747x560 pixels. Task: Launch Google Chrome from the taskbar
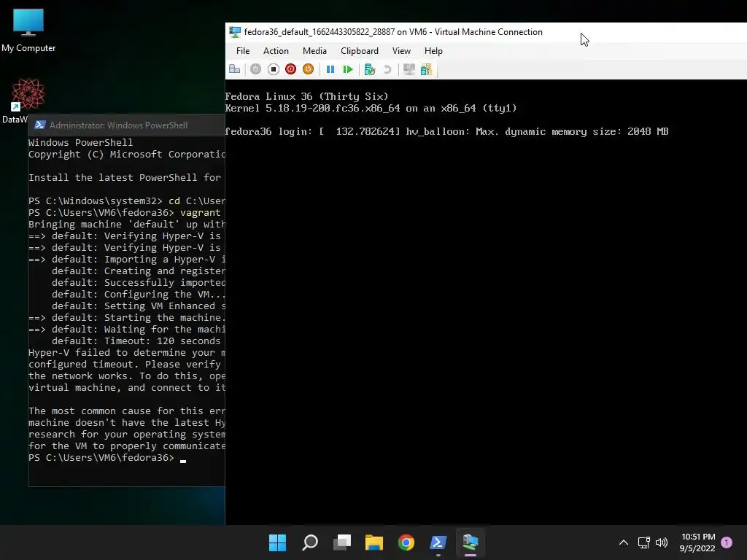(x=406, y=542)
